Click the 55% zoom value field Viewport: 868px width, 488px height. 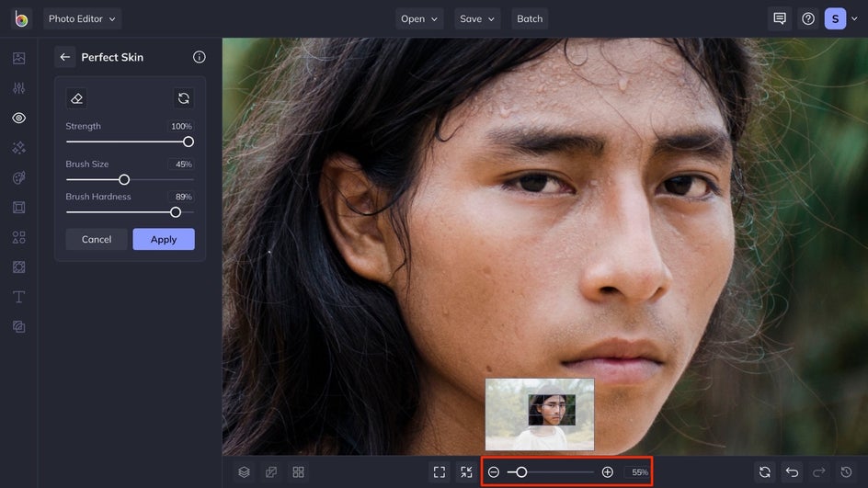(638, 472)
